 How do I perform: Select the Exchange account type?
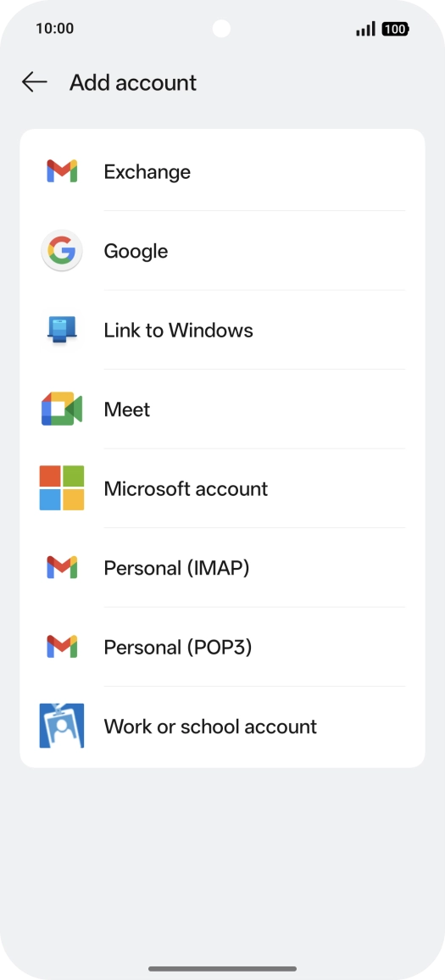222,171
